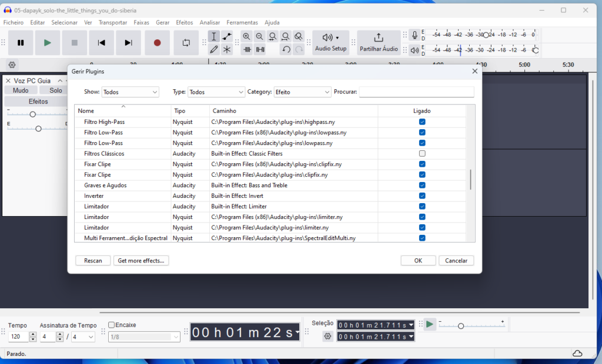Click the Get more effects button
The width and height of the screenshot is (602, 364).
(x=141, y=260)
